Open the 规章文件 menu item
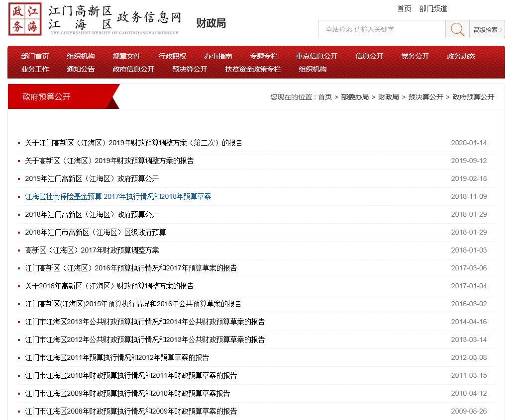521x420 pixels. tap(126, 56)
